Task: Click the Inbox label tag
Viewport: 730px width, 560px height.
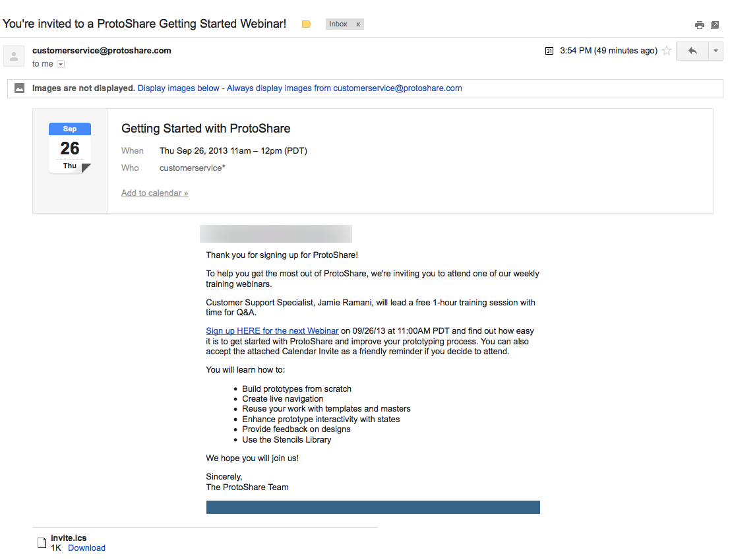Action: coord(338,24)
